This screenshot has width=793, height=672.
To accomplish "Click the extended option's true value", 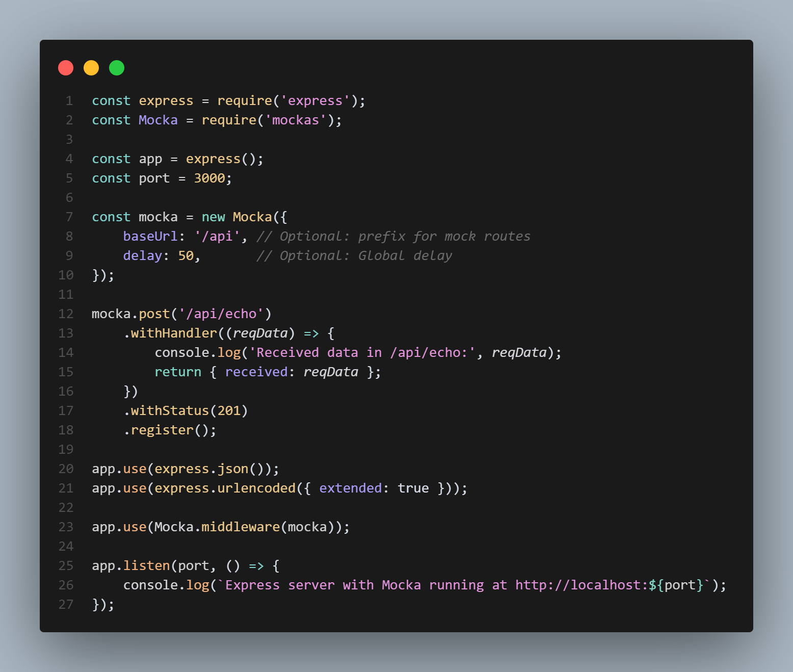I will tap(413, 488).
